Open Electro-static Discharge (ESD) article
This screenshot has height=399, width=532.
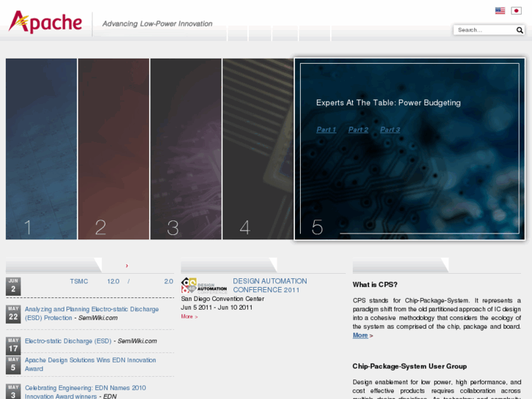point(68,341)
